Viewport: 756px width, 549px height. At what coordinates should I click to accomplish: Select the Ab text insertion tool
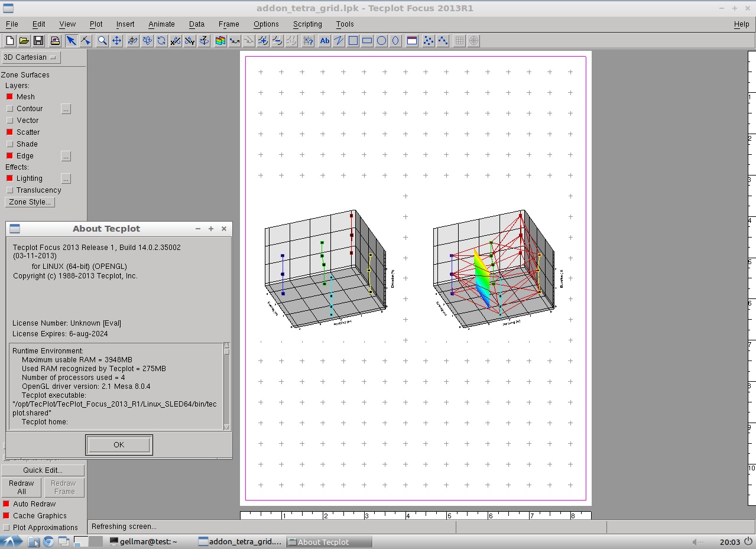[x=325, y=41]
